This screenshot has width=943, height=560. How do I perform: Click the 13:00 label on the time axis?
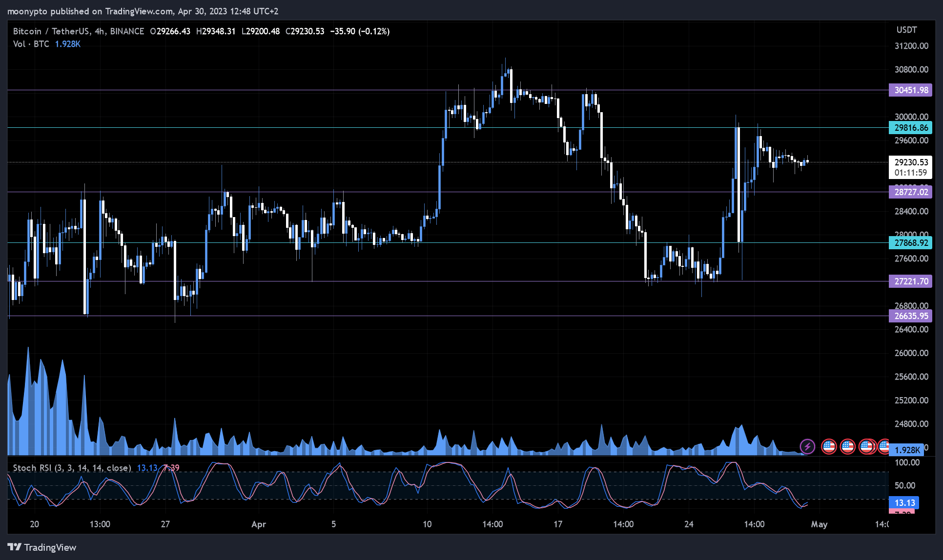(x=100, y=524)
